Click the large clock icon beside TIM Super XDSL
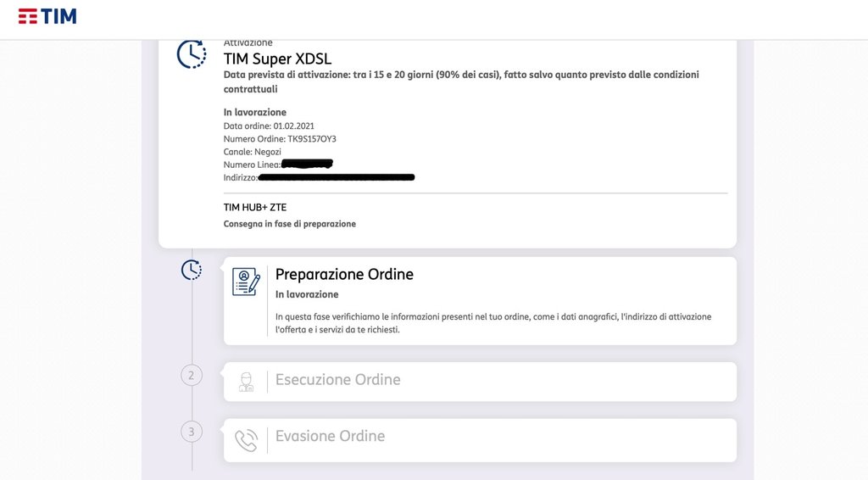Image resolution: width=868 pixels, height=480 pixels. pyautogui.click(x=192, y=54)
